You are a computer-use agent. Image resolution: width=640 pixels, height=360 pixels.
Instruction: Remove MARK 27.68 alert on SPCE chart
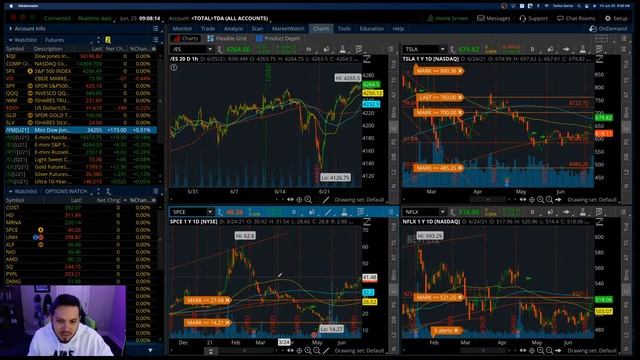tap(227, 300)
